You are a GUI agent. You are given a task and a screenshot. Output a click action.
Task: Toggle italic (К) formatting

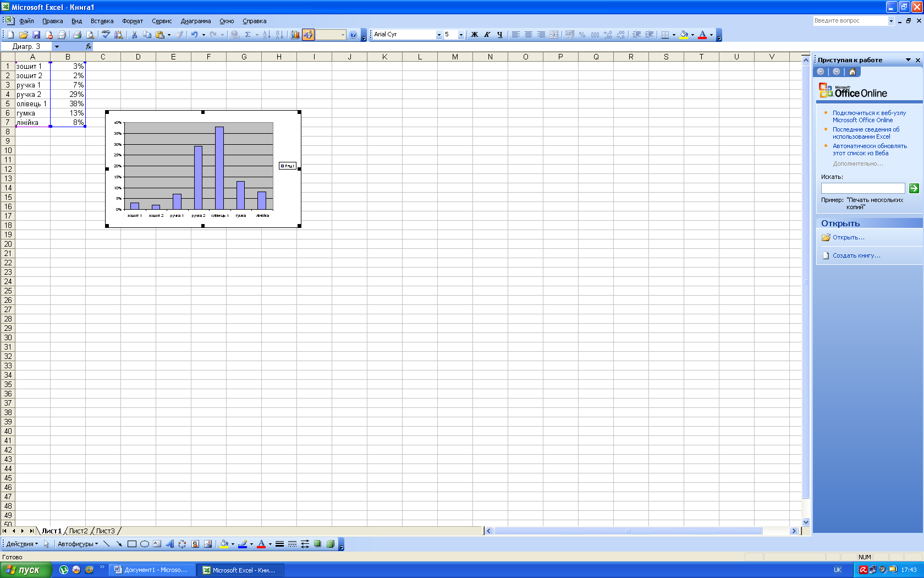coord(487,35)
